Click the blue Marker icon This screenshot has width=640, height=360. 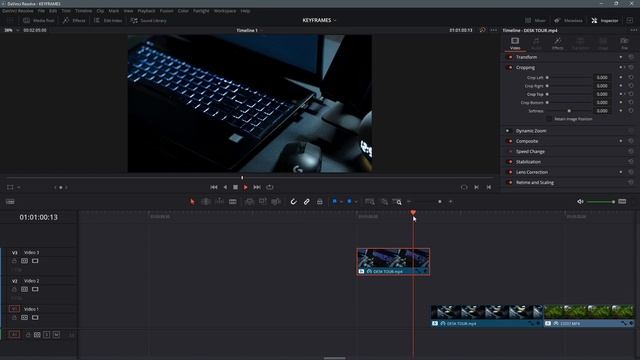tap(349, 201)
